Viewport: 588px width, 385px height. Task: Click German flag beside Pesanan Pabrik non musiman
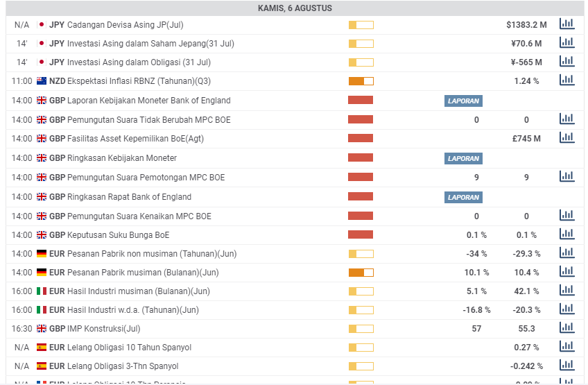pos(42,254)
